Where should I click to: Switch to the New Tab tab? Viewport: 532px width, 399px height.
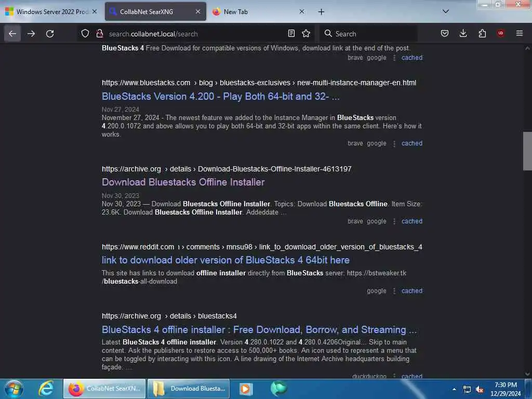coord(258,12)
